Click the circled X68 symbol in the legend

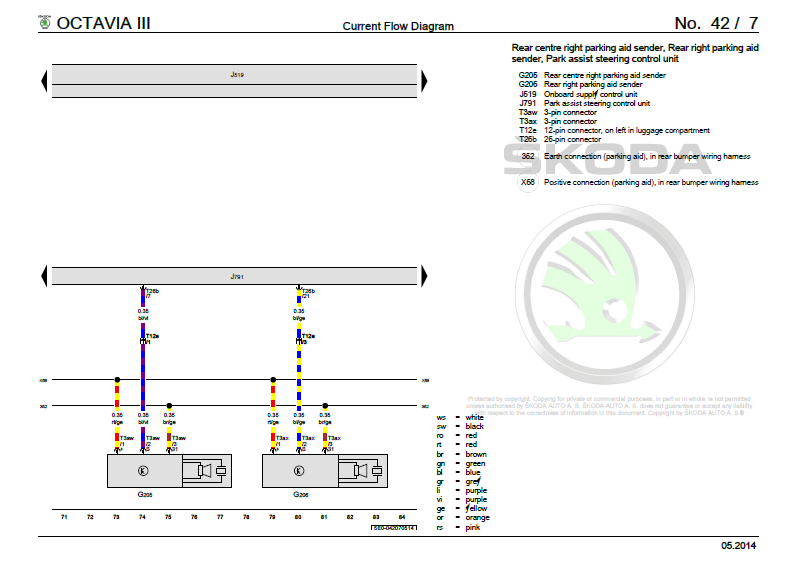(528, 182)
